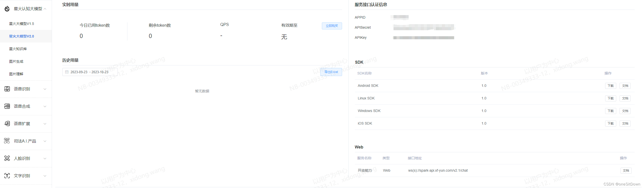Click the ws(s)://spark-api.xf-yun.com/v2.1/chat address
Viewport: 644px width, 188px height.
click(x=438, y=171)
